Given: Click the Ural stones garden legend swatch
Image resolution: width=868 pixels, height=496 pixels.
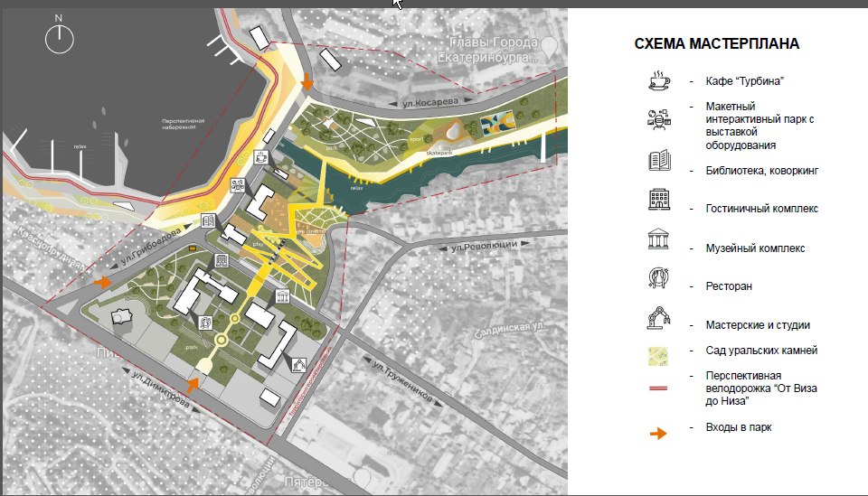Looking at the screenshot, I should point(658,351).
